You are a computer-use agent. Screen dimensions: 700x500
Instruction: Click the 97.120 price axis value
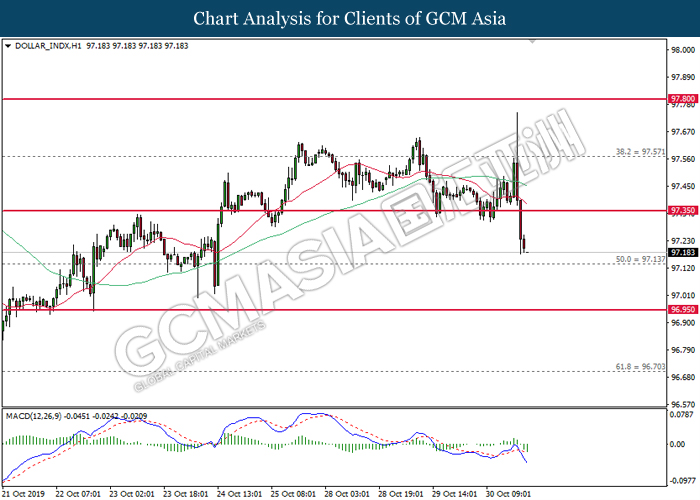(683, 268)
